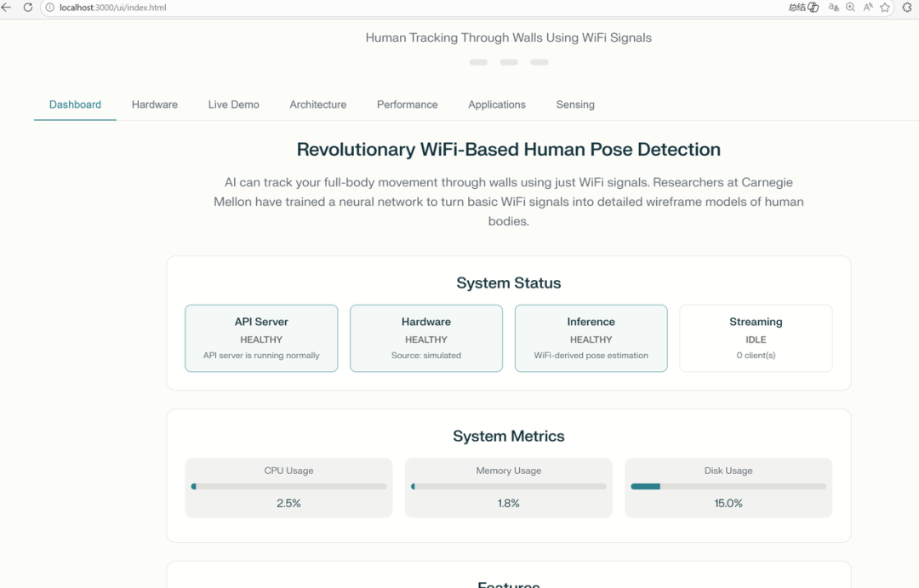The image size is (919, 588).
Task: Click 'Source: simulated' text
Action: 426,355
